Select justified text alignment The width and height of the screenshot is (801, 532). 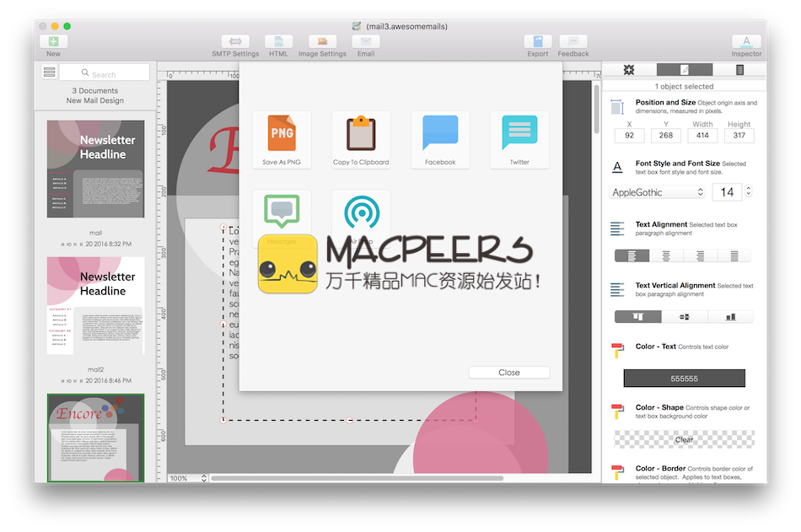(x=734, y=255)
